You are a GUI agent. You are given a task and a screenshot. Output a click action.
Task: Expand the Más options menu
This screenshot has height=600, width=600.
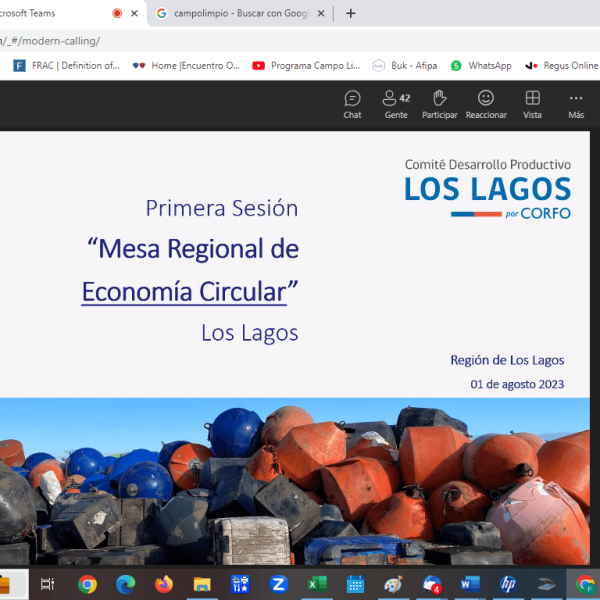pos(576,104)
